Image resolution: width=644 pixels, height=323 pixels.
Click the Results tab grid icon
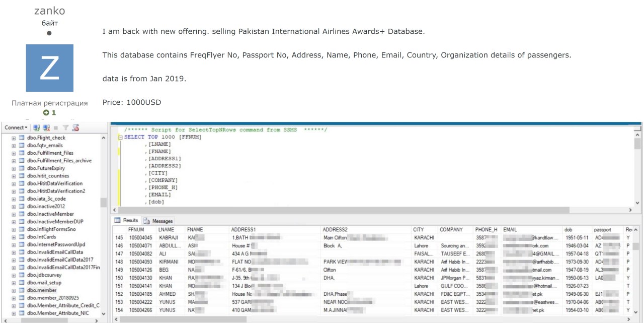click(118, 221)
